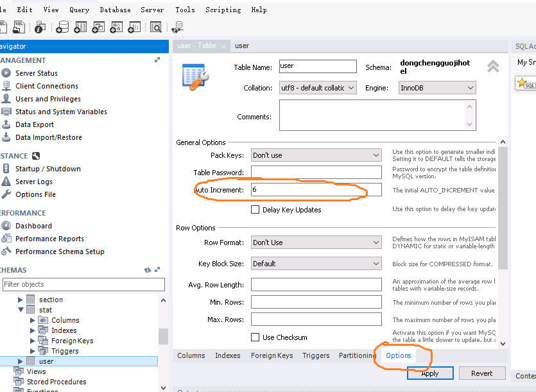
Task: Open the Pack Keys dropdown
Action: point(316,155)
